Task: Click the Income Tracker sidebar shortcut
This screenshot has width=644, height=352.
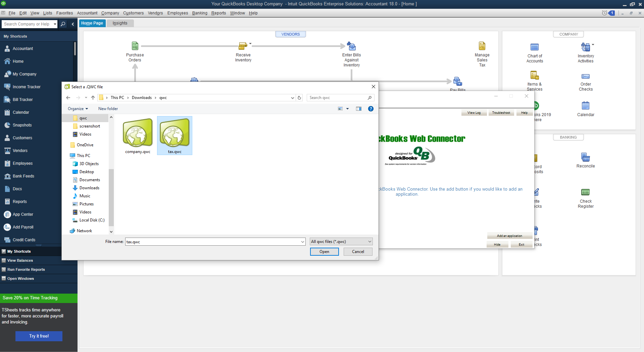Action: [27, 87]
